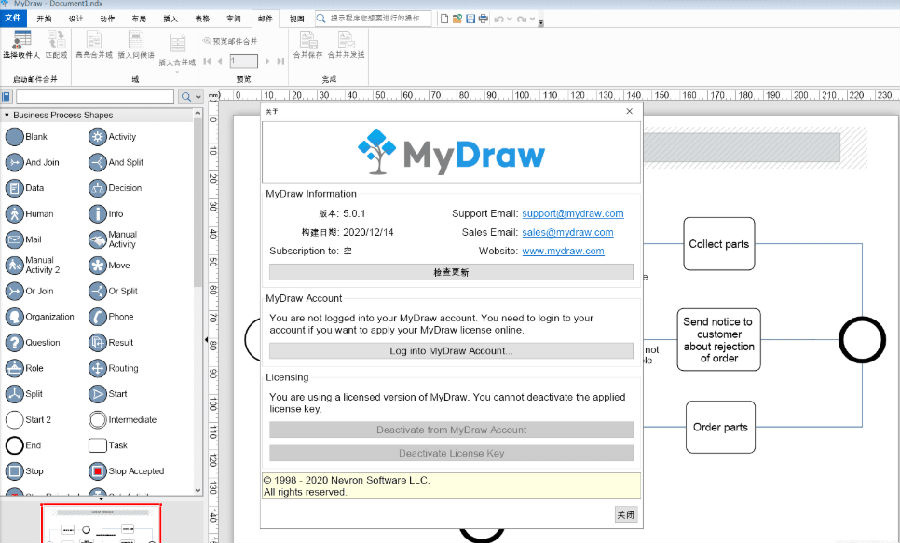Click the 检查更新 check for updates button
This screenshot has height=543, width=900.
[451, 272]
